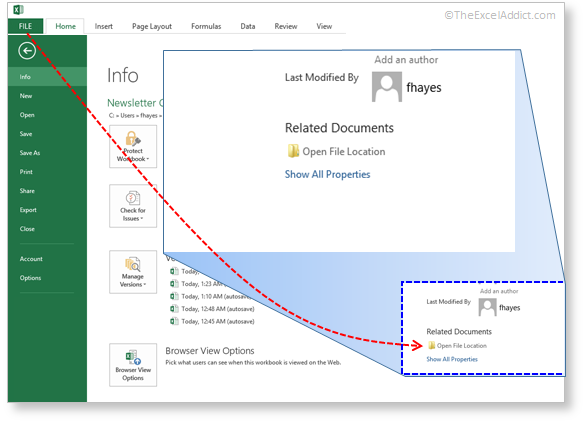The image size is (585, 421).
Task: Open the Check for Issues dropdown button
Action: [133, 206]
